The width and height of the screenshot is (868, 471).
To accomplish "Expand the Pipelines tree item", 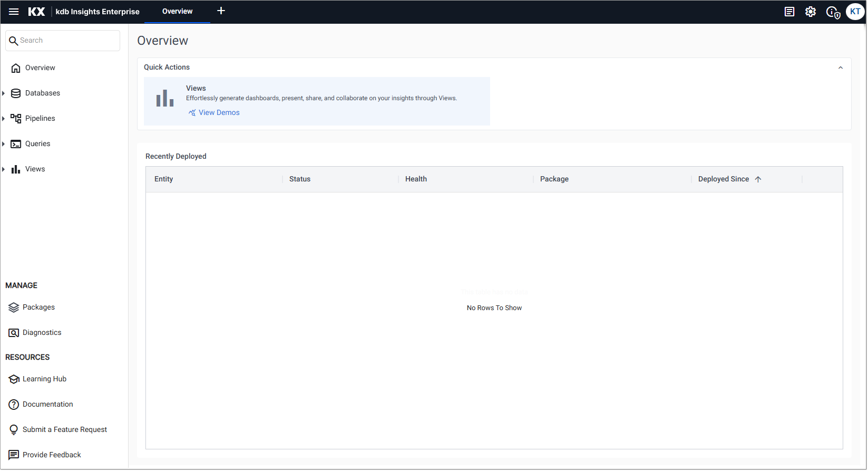I will (x=4, y=119).
